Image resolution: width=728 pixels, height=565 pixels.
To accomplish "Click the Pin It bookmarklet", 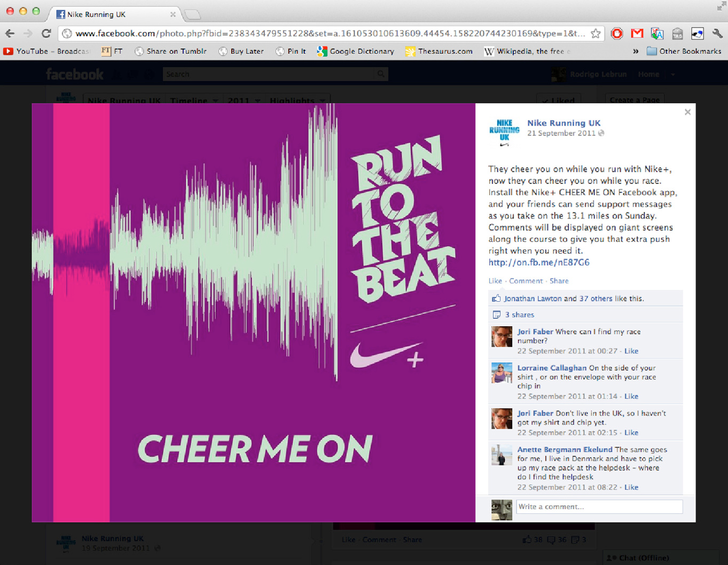I will click(x=291, y=51).
